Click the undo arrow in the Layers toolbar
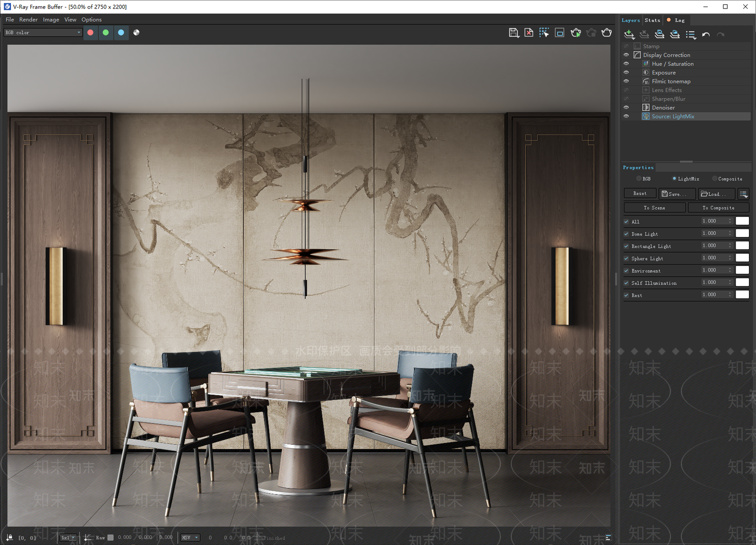The height and width of the screenshot is (545, 756). (x=706, y=34)
